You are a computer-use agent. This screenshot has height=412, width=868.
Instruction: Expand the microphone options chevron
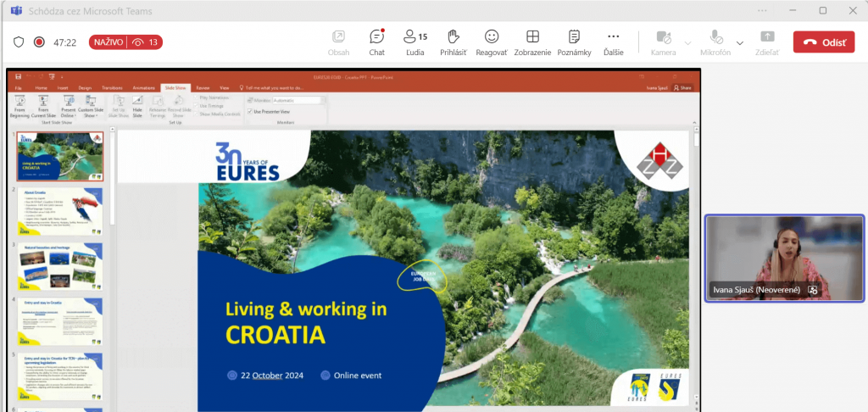pyautogui.click(x=740, y=42)
